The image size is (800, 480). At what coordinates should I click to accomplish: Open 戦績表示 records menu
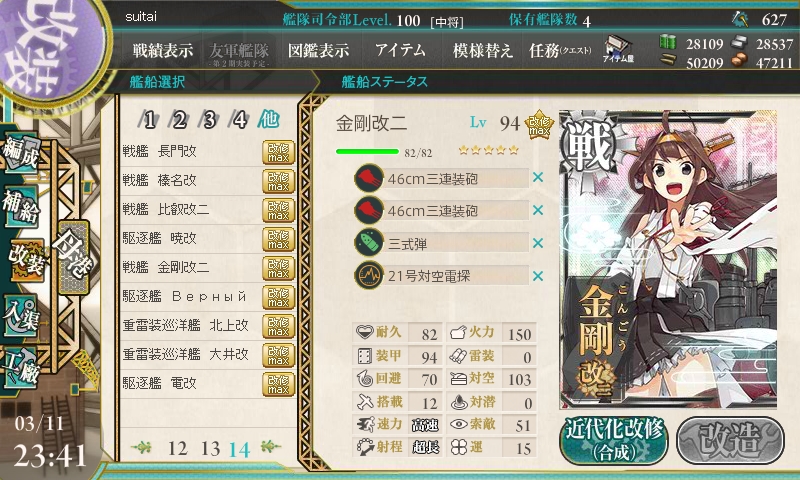[163, 50]
